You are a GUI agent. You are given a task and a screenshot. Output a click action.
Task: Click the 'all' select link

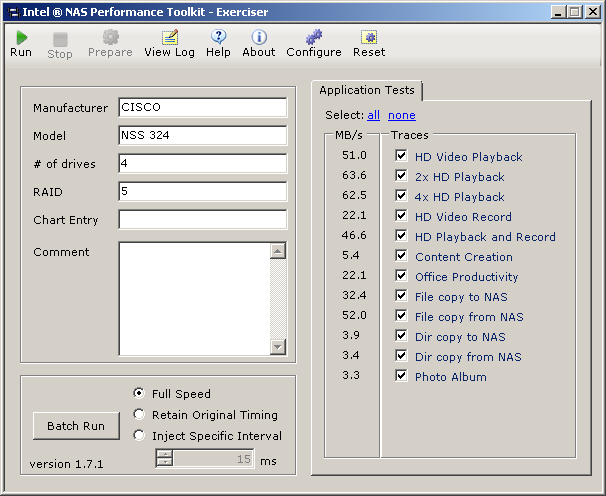[x=373, y=115]
